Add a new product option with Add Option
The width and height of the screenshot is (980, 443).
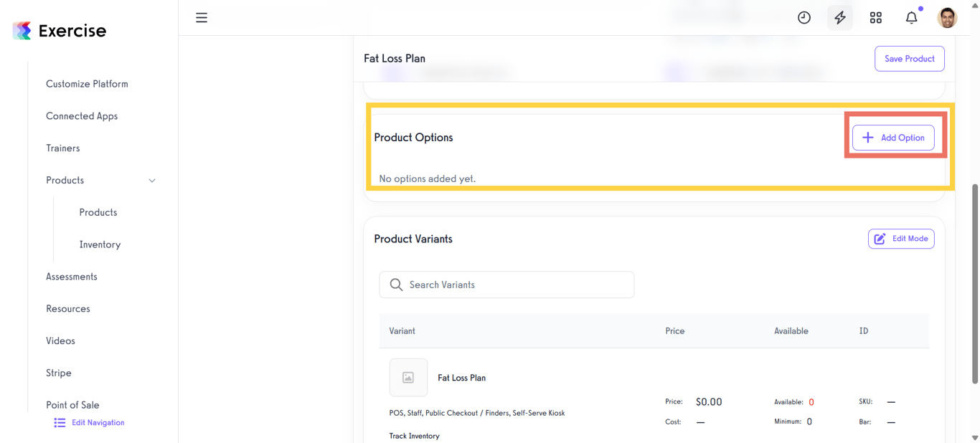pyautogui.click(x=893, y=138)
